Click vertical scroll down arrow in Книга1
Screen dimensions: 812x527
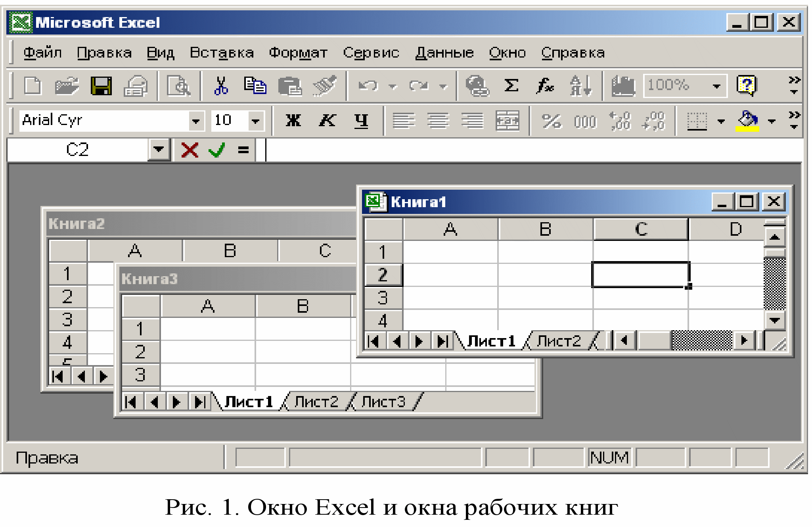tap(775, 320)
